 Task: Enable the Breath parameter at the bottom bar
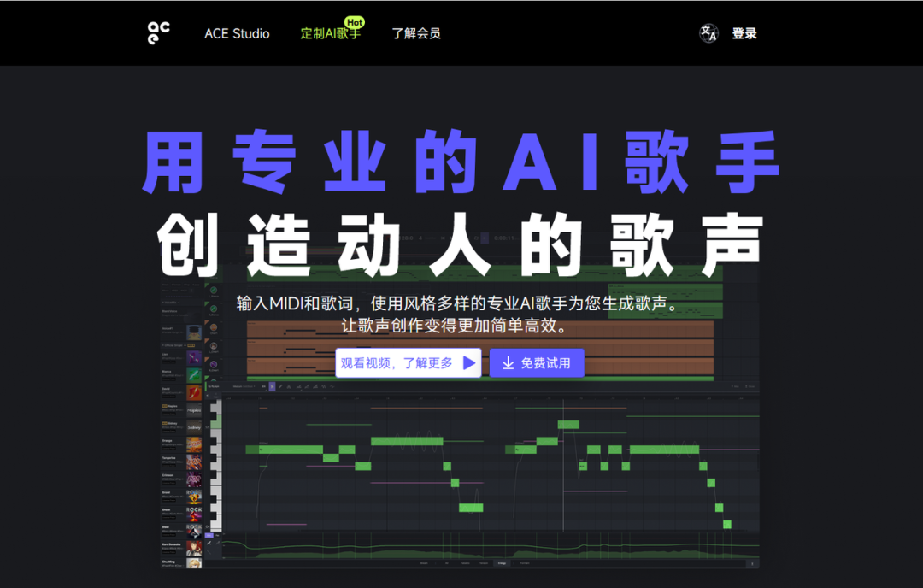(424, 563)
